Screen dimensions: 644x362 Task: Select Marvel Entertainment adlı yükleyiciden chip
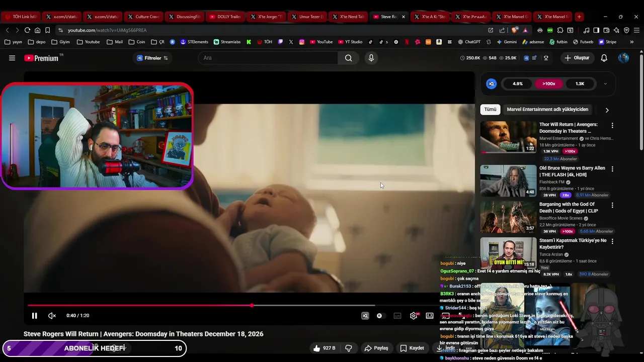pos(547,109)
